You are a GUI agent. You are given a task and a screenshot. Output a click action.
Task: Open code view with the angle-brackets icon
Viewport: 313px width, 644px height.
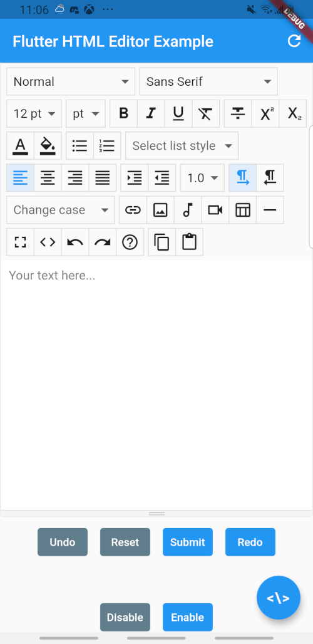[x=48, y=242]
